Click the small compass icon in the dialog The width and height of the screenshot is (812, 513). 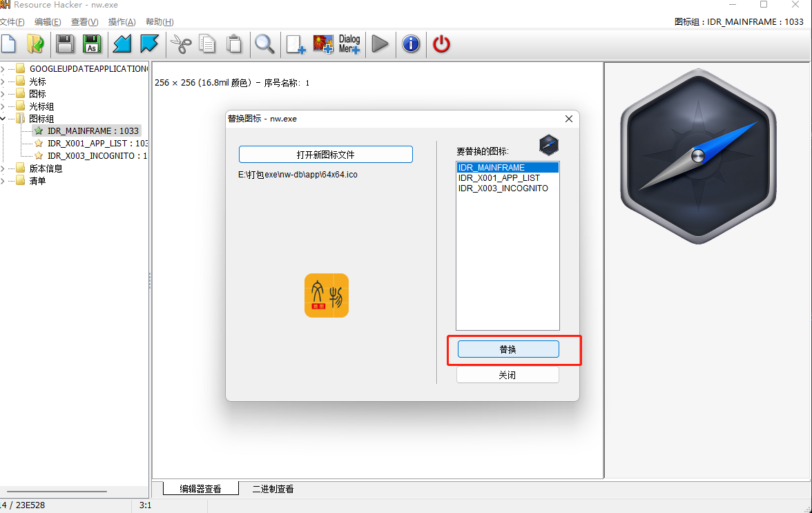tap(548, 145)
